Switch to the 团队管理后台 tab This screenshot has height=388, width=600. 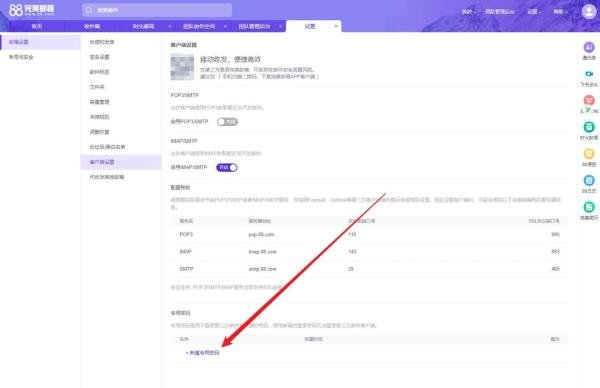coord(254,26)
